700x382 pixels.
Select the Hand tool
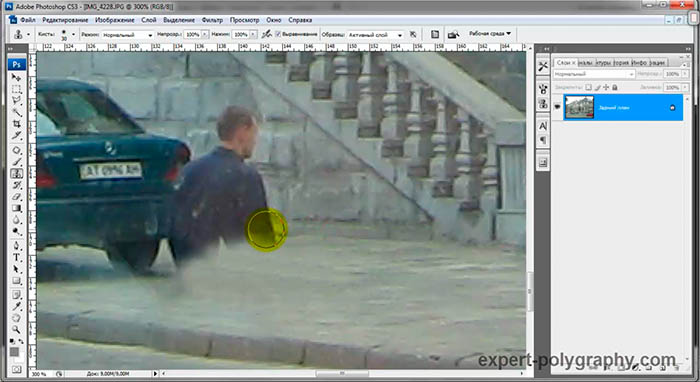17,318
